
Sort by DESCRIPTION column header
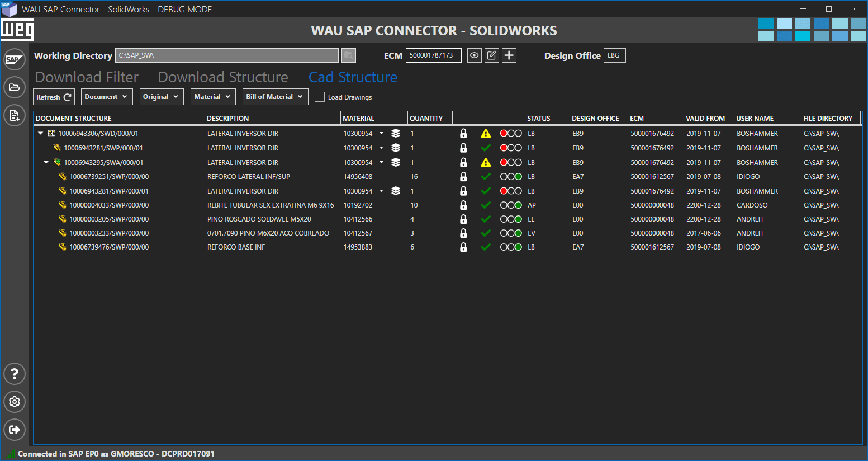(x=273, y=118)
